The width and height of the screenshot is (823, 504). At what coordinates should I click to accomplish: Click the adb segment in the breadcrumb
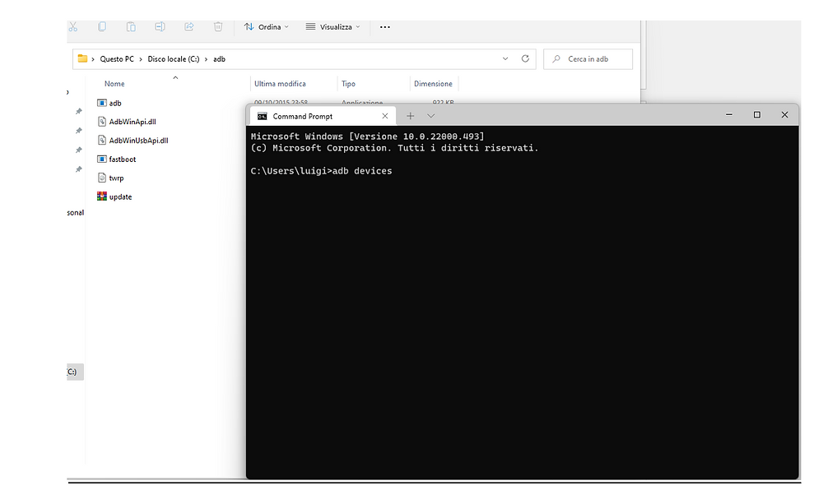point(220,59)
